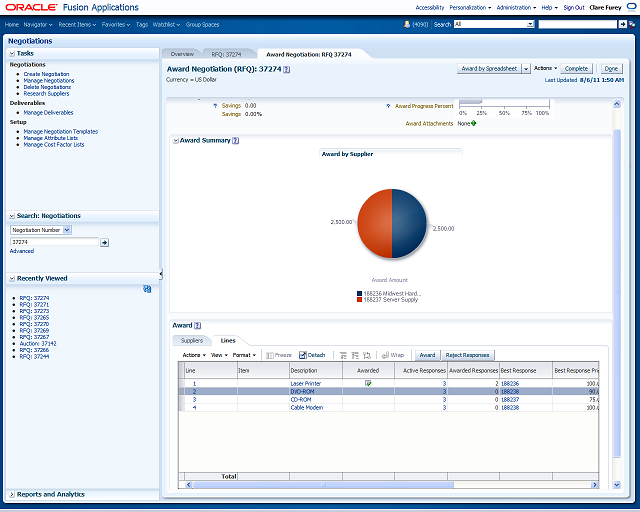Open the Personalization menu

[470, 7]
